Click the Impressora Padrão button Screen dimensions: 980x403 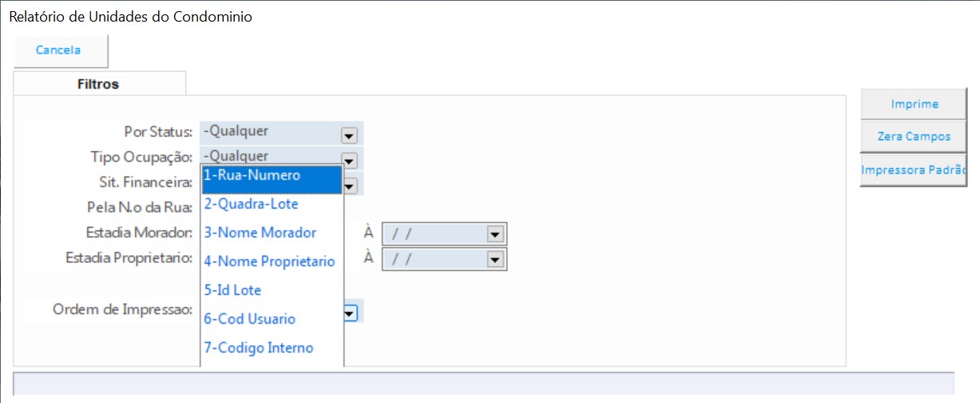[x=914, y=170]
